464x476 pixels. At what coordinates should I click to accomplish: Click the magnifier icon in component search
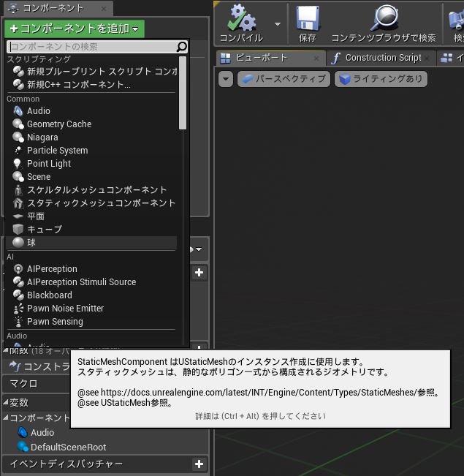coord(182,47)
